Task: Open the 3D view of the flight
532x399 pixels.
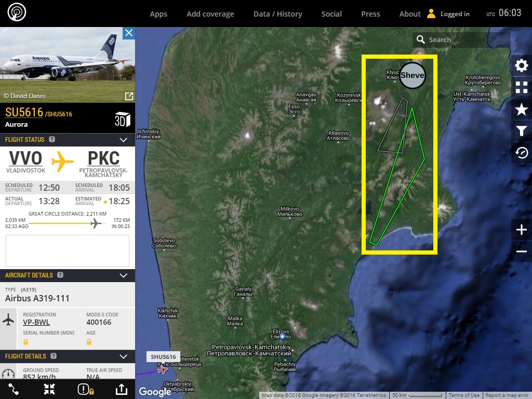Action: pyautogui.click(x=122, y=119)
